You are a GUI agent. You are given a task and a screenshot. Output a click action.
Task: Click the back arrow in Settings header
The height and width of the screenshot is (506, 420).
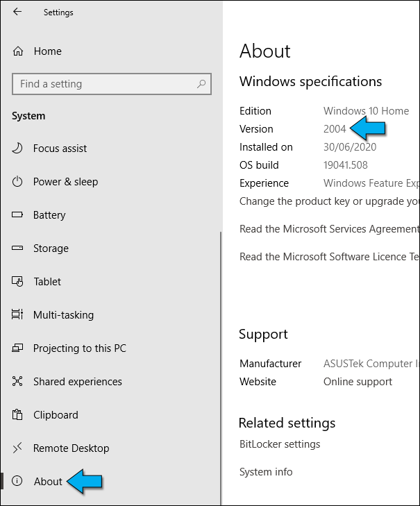click(x=17, y=12)
